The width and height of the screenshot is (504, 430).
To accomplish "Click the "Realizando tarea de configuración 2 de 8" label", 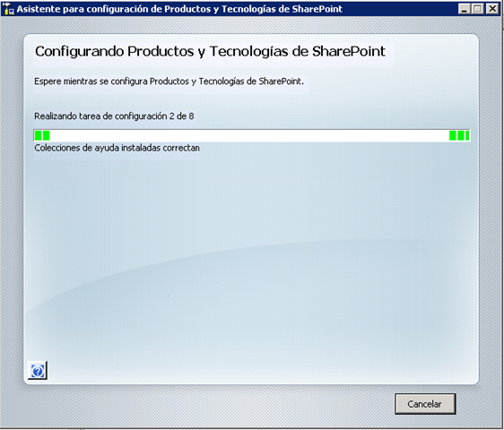I will tap(114, 116).
